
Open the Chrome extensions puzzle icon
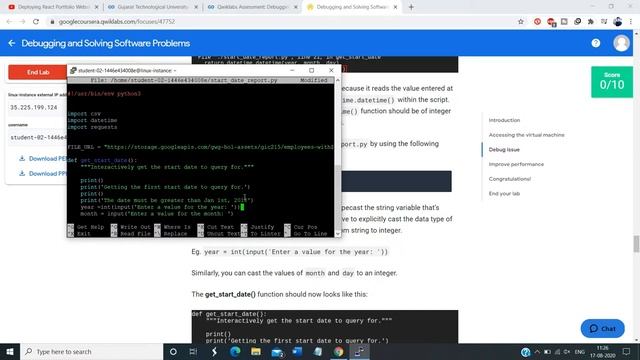coord(591,22)
